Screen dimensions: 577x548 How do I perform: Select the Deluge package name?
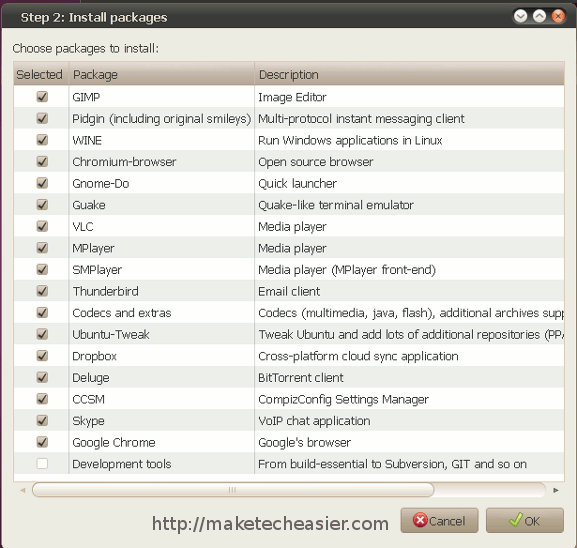[x=91, y=378]
